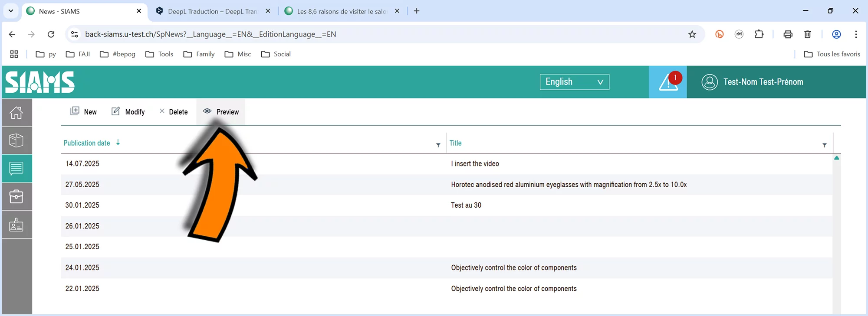
Task: Select the news list sidebar icon
Action: coord(16,168)
